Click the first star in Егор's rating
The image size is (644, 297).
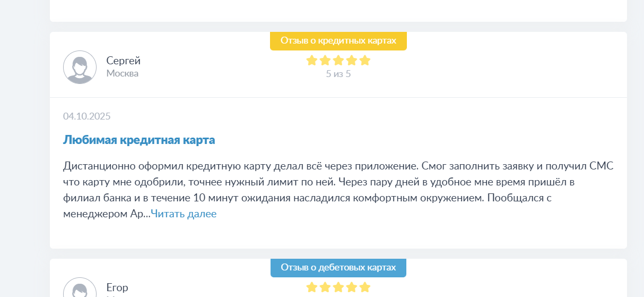click(x=312, y=287)
